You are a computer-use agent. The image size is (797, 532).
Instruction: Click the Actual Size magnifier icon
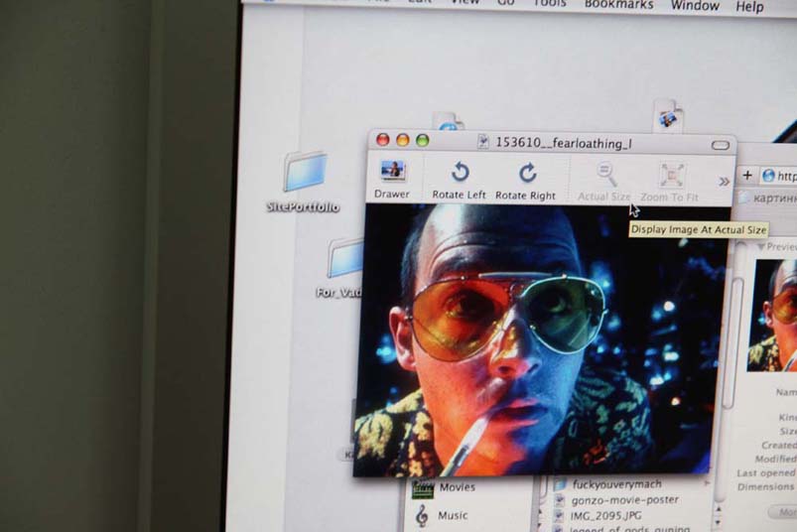tap(606, 175)
